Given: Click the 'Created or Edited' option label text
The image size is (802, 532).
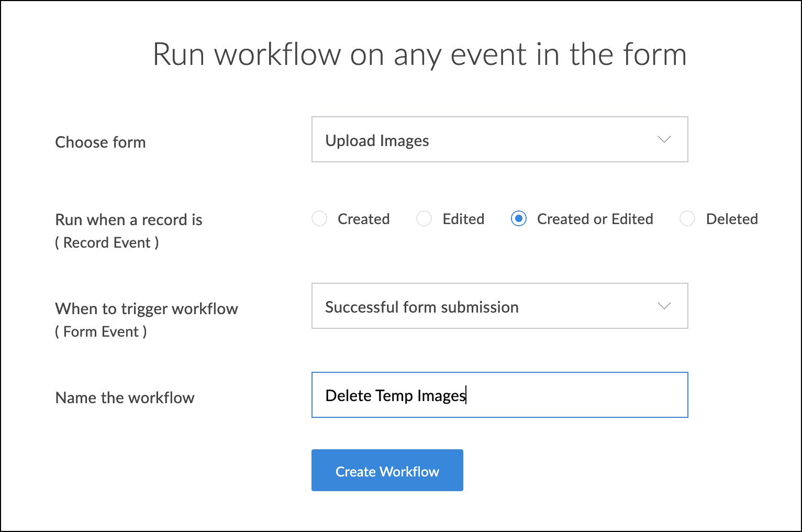Looking at the screenshot, I should tap(595, 219).
